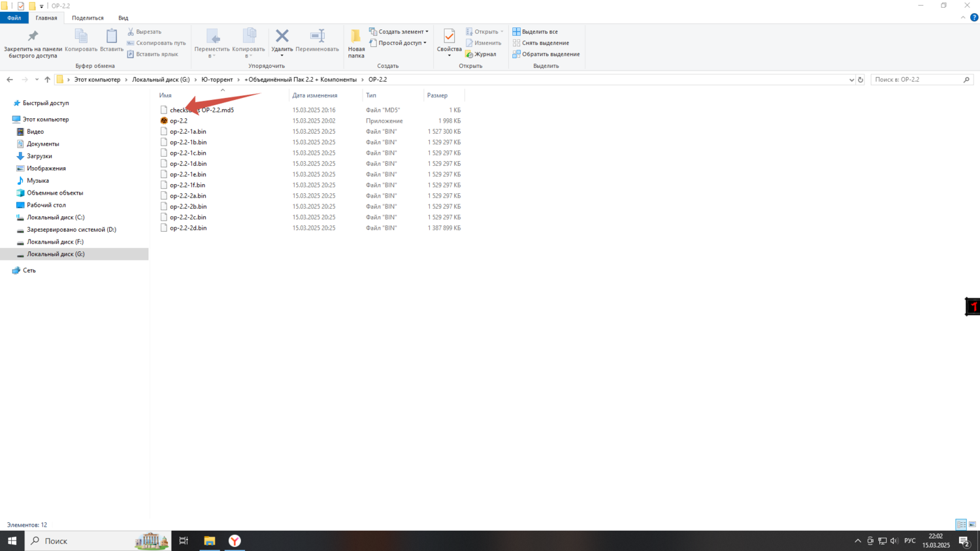
Task: Click Обратить выделение invert selection
Action: pos(546,54)
